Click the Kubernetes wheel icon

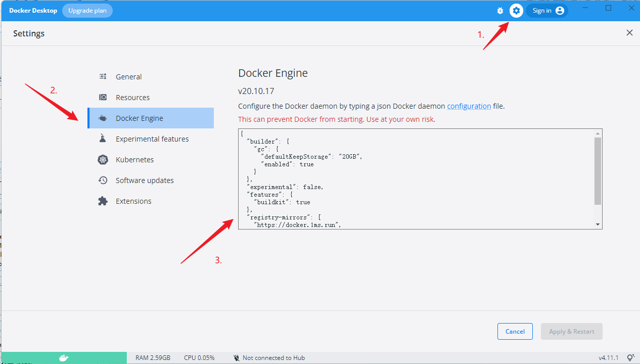click(x=103, y=159)
